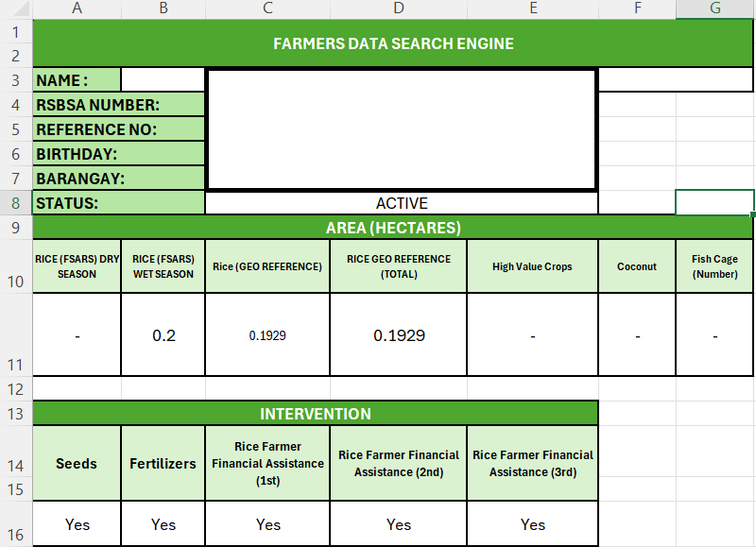Click the FARMERS DATA SEARCH ENGINE title
756x547 pixels.
point(393,43)
